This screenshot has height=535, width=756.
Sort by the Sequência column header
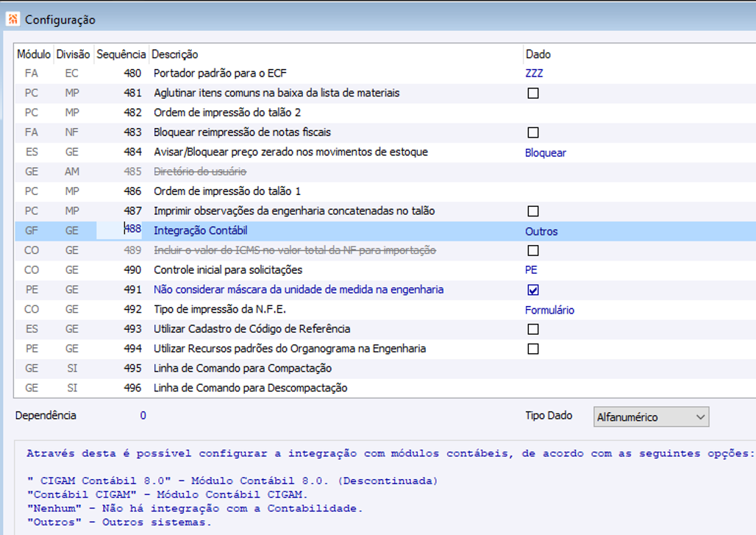pyautogui.click(x=121, y=54)
